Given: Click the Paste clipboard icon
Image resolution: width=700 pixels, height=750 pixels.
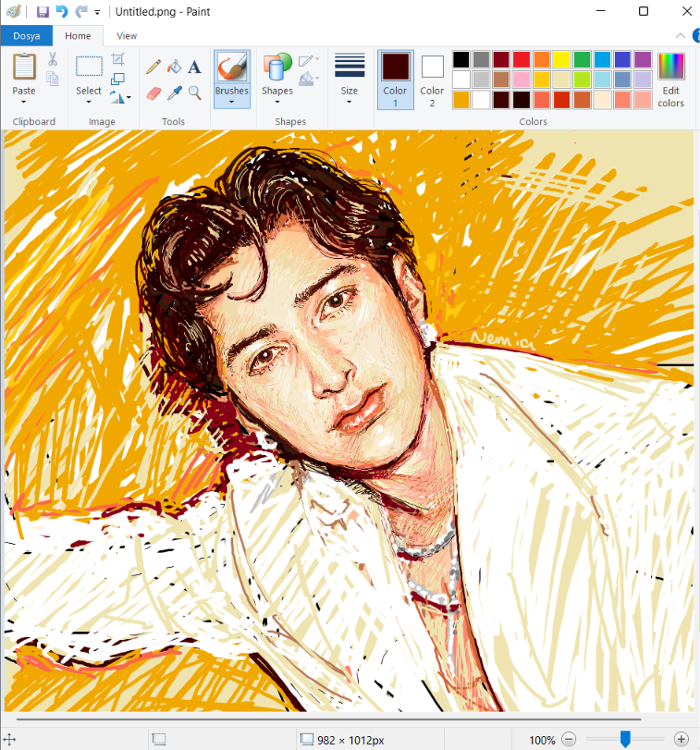Looking at the screenshot, I should pos(24,67).
